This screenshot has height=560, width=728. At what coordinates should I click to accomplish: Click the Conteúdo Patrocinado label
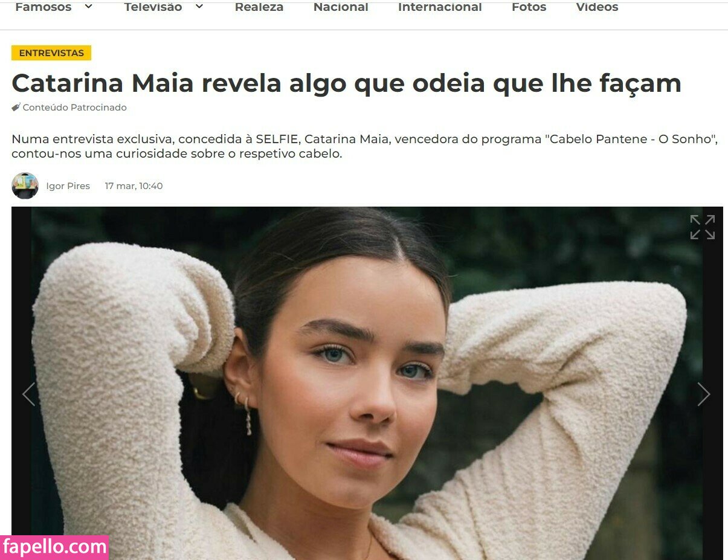coord(74,108)
